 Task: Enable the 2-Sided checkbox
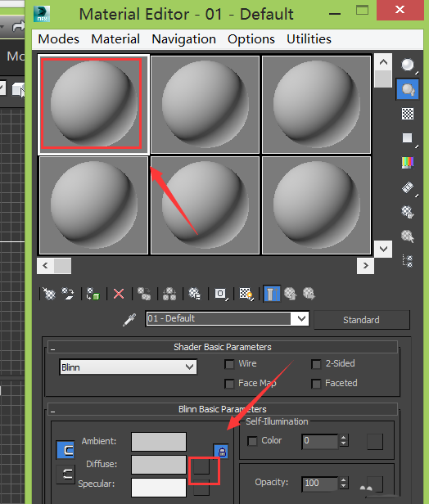[x=316, y=364]
